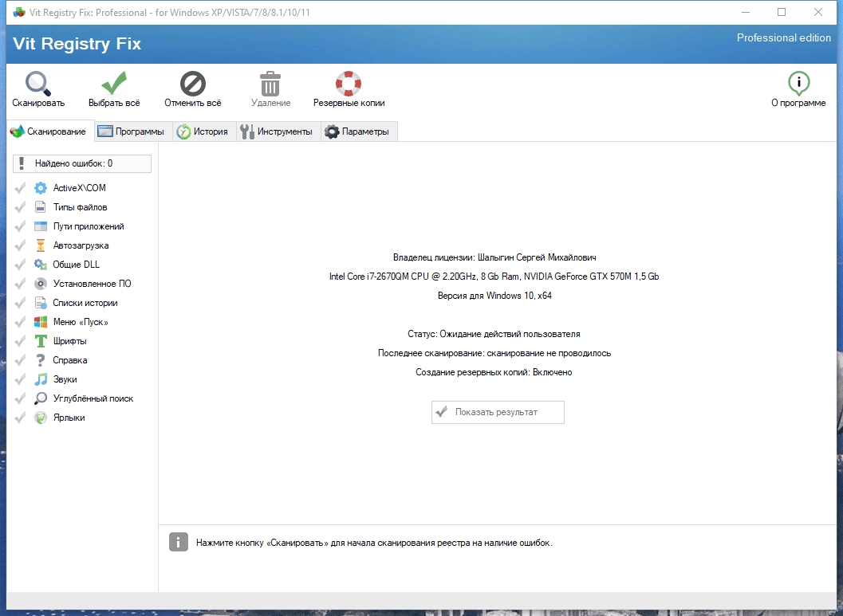Click the Удаление trash can icon
Screen dimensions: 843x616
(270, 84)
